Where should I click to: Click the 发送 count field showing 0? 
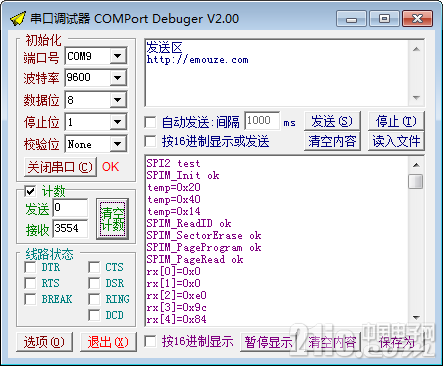coord(70,208)
